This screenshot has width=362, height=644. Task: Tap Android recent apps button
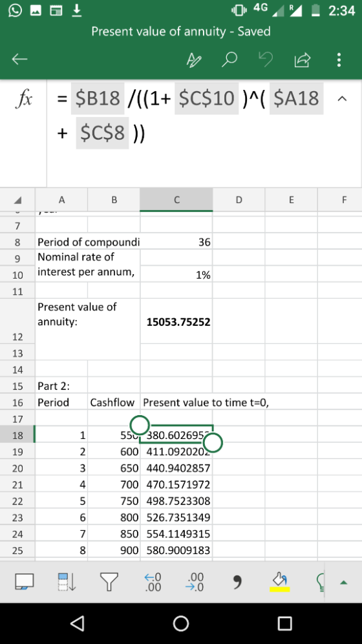(284, 623)
